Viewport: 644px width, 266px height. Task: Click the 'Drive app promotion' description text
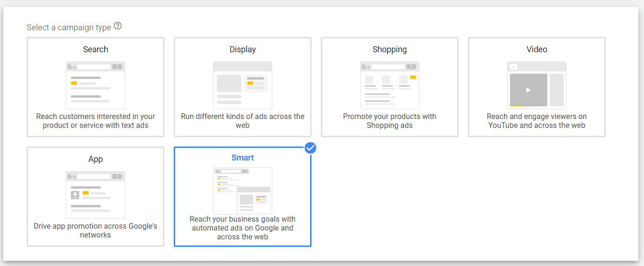tap(95, 231)
